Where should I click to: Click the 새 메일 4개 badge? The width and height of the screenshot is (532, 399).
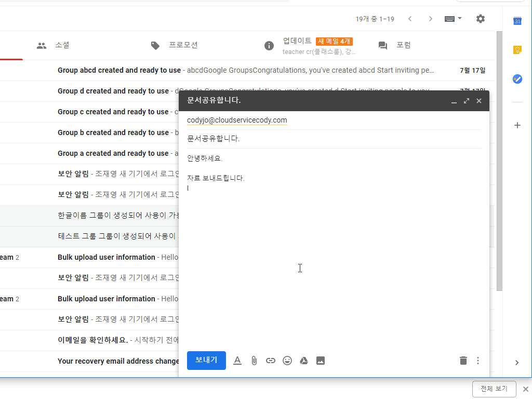[x=334, y=42]
